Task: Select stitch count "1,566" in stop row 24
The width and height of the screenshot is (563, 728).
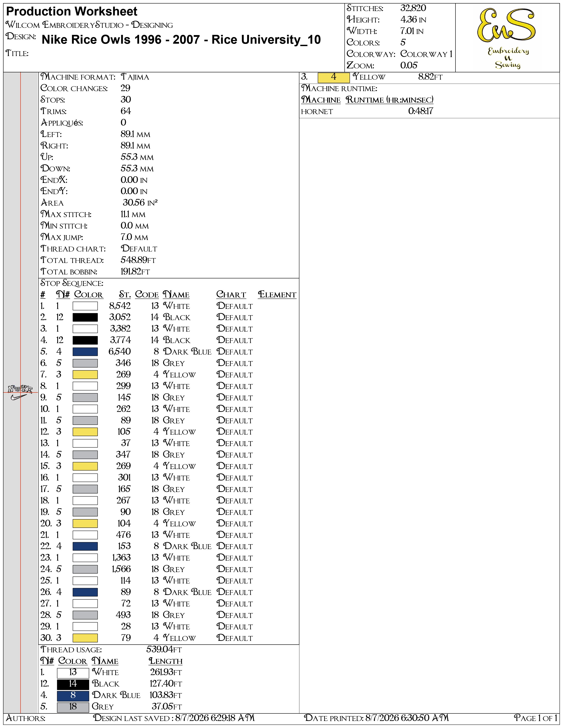Action: click(x=121, y=569)
